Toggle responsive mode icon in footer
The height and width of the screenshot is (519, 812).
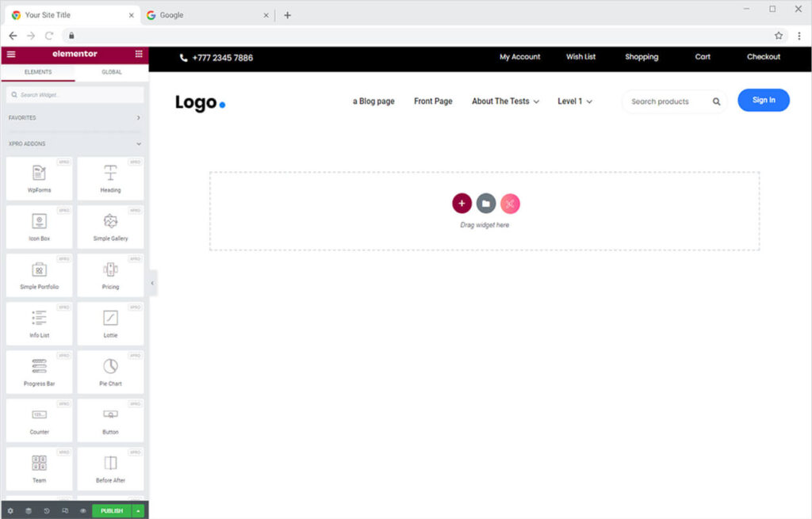tap(65, 511)
